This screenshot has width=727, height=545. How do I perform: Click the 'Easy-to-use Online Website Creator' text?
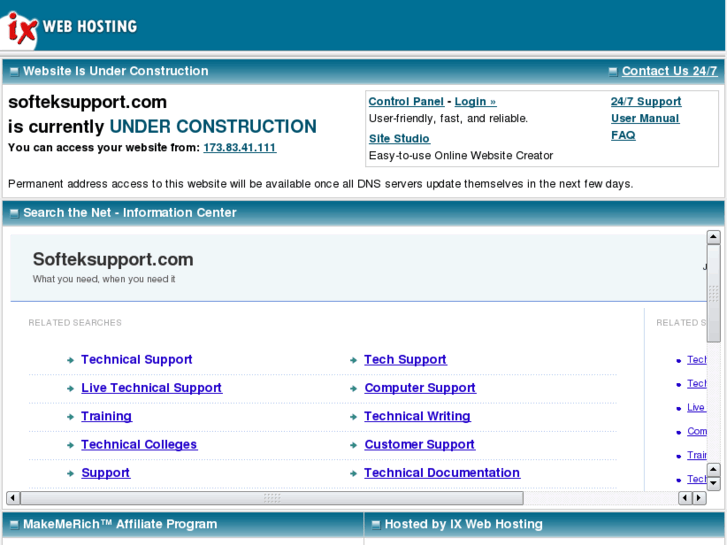coord(461,155)
